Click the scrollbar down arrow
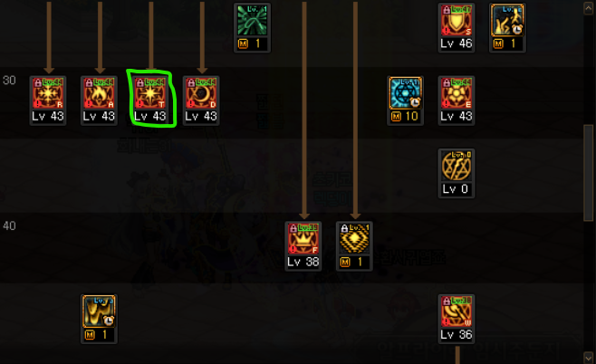Viewport: 596px width, 364px height. pos(589,357)
